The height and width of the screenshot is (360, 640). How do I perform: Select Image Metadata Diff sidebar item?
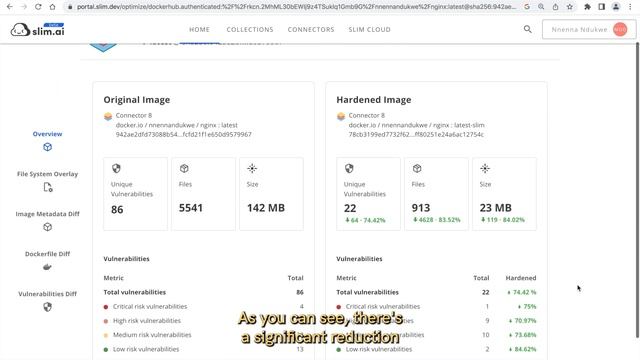(47, 214)
